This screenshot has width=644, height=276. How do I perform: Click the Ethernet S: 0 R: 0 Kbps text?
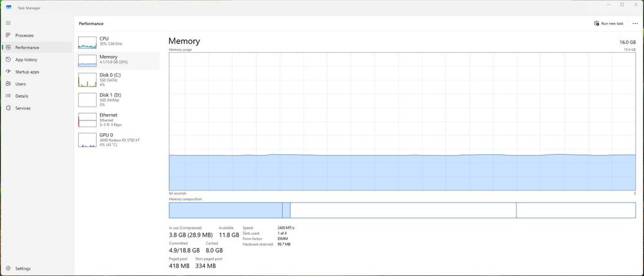[111, 125]
